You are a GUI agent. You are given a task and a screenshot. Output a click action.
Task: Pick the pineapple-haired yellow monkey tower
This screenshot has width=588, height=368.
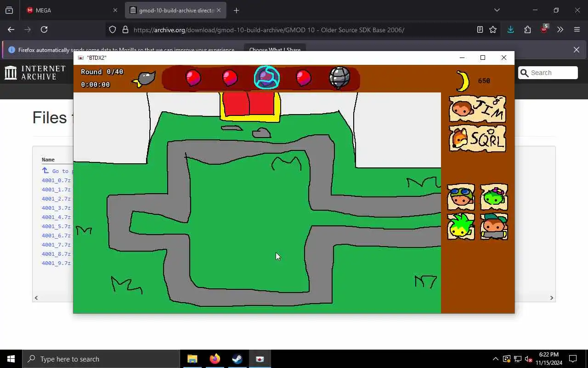[461, 226]
